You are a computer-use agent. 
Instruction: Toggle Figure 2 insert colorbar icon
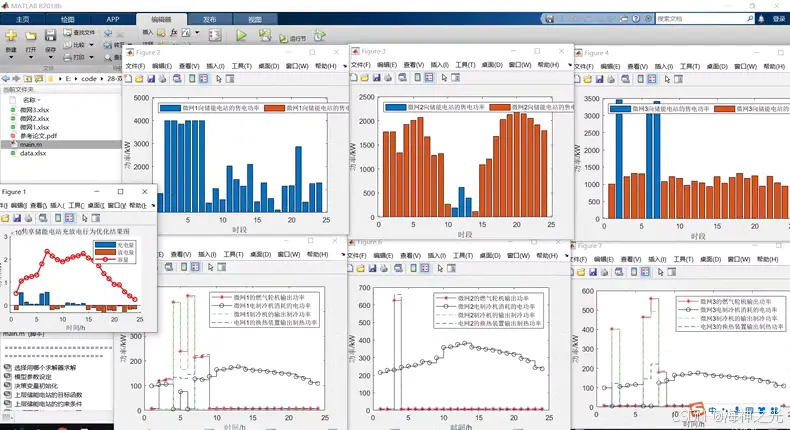(192, 79)
